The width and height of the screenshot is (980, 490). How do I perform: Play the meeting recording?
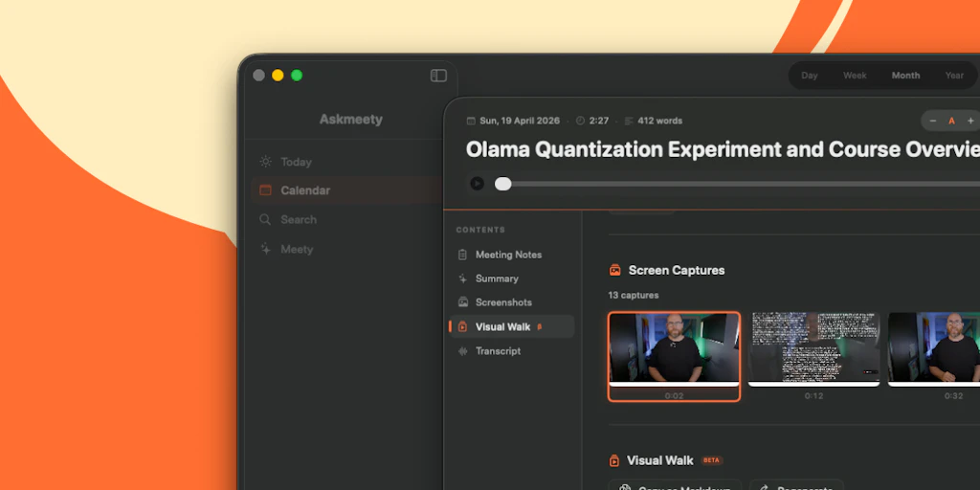click(477, 184)
